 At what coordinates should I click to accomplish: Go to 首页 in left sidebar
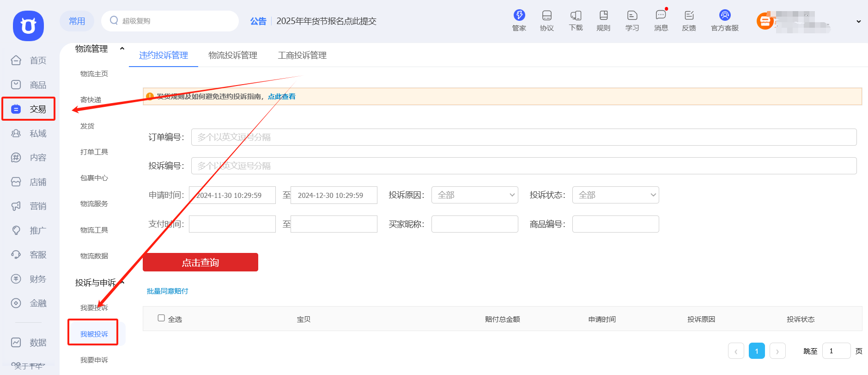pos(29,60)
